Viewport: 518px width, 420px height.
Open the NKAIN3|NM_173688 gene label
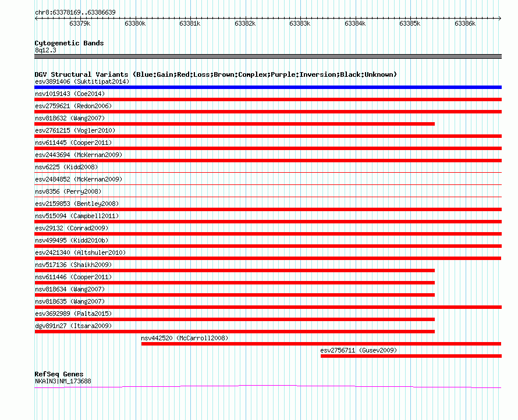[63, 382]
